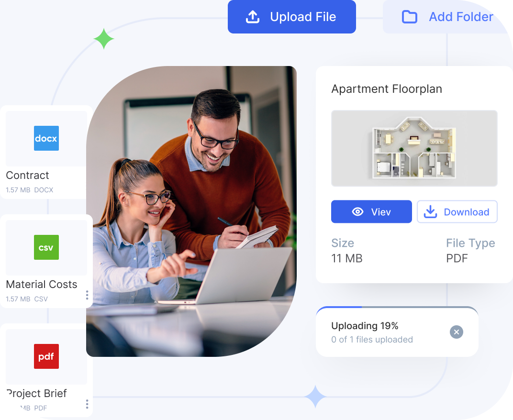Select the Contract file name
513x420 pixels.
pos(27,175)
